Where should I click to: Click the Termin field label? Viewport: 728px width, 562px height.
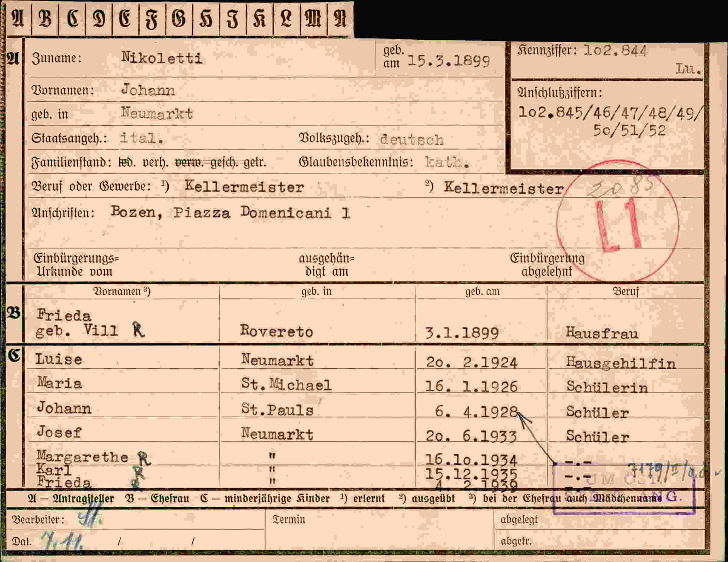[289, 519]
